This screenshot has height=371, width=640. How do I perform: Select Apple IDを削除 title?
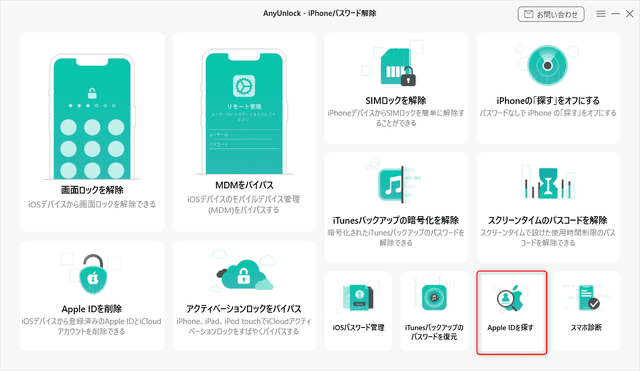click(92, 309)
